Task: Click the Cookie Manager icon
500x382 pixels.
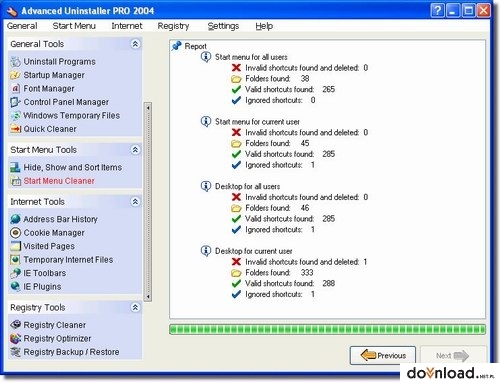Action: [x=15, y=232]
